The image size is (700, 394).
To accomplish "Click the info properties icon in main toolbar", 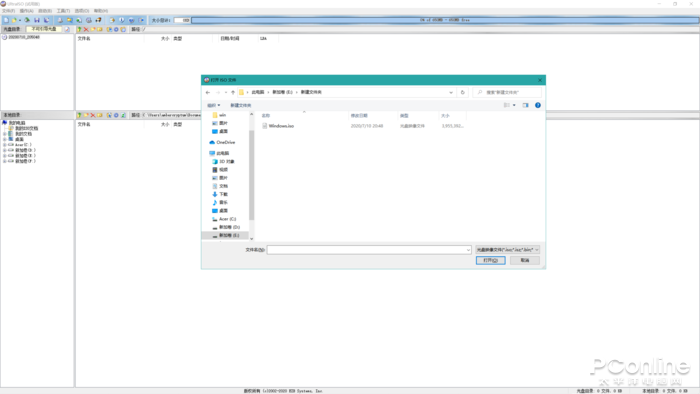I will coord(121,20).
